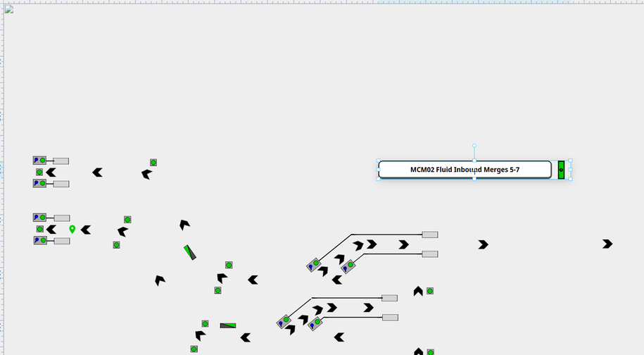
Task: Grab the rotation handle above MCM02 label
Action: pos(474,146)
